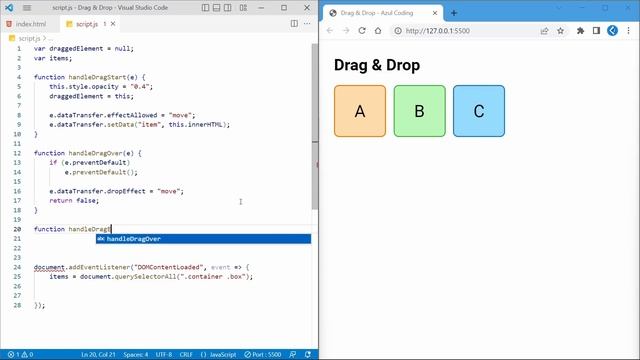The height and width of the screenshot is (360, 640).
Task: Click 'return false;' code line
Action: 74,201
